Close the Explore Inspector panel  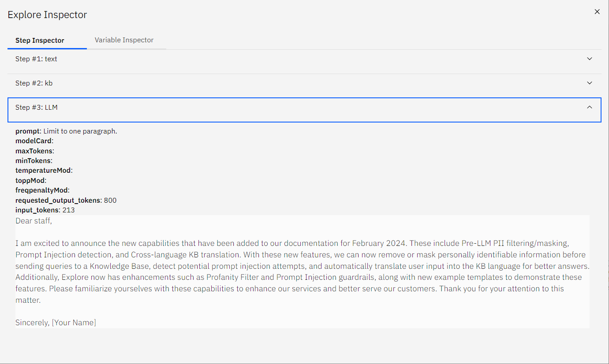click(x=597, y=12)
